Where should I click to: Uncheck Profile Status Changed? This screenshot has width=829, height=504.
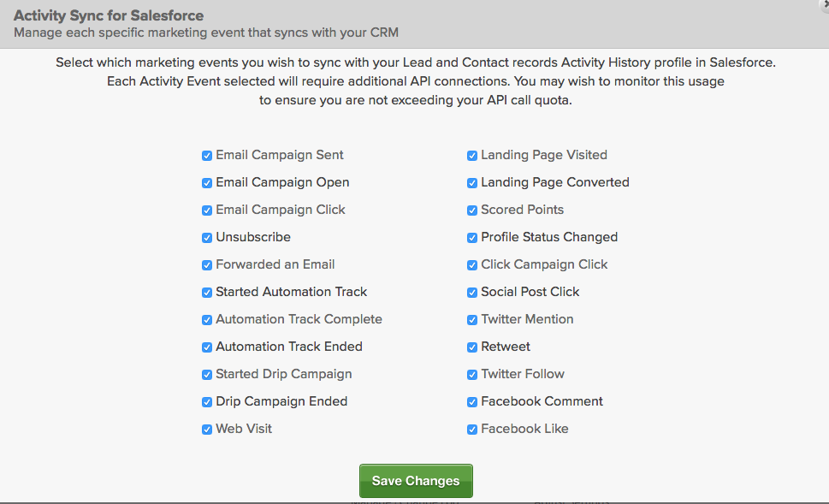(472, 238)
